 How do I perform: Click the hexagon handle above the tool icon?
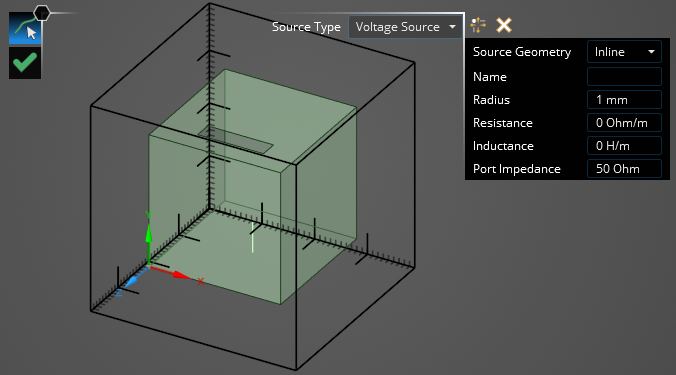(42, 13)
